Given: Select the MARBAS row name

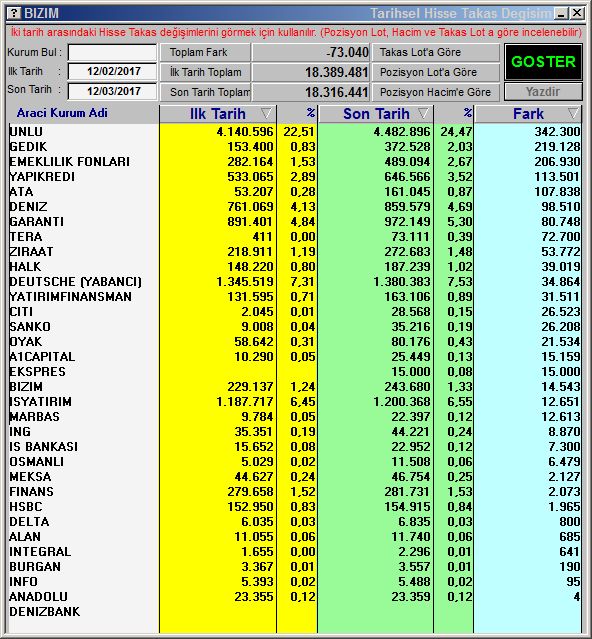Looking at the screenshot, I should [x=35, y=416].
